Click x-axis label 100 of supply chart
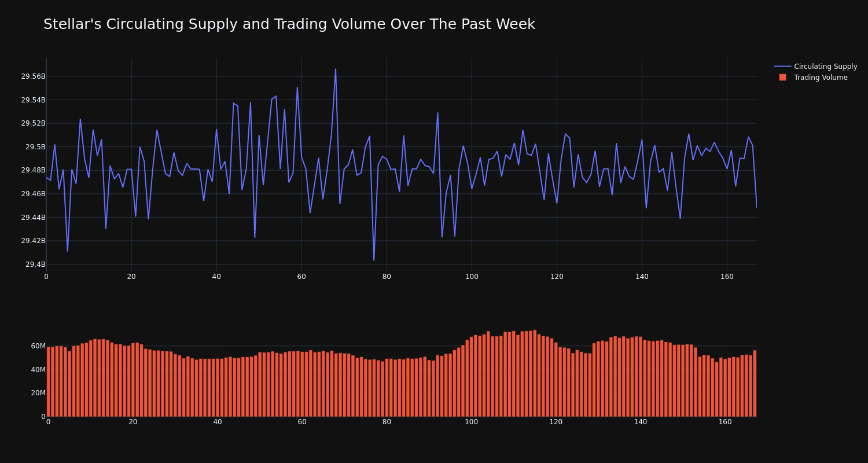 pyautogui.click(x=472, y=277)
